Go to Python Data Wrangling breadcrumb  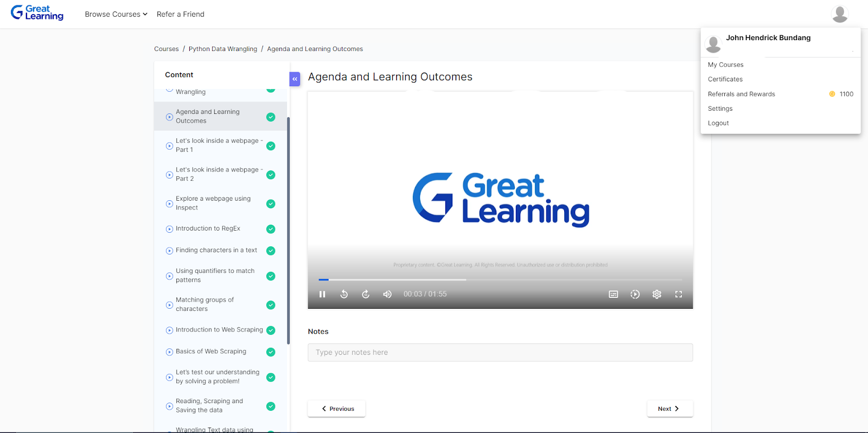[223, 49]
